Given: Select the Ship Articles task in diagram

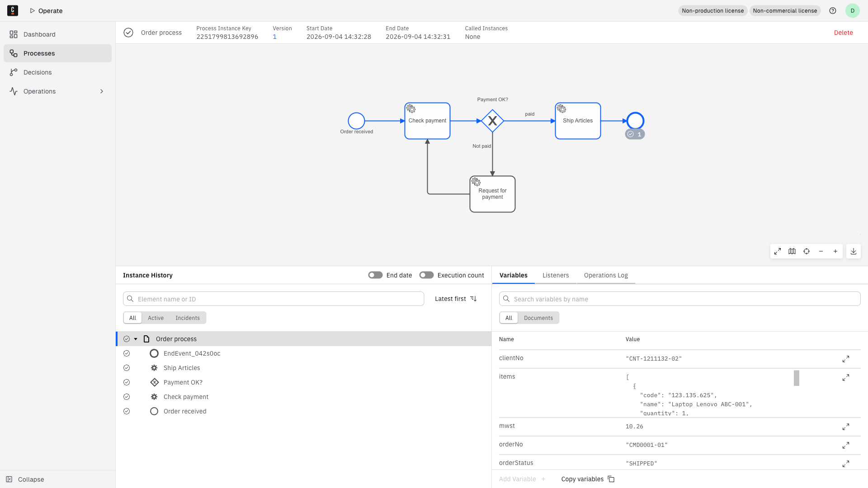Looking at the screenshot, I should point(578,121).
